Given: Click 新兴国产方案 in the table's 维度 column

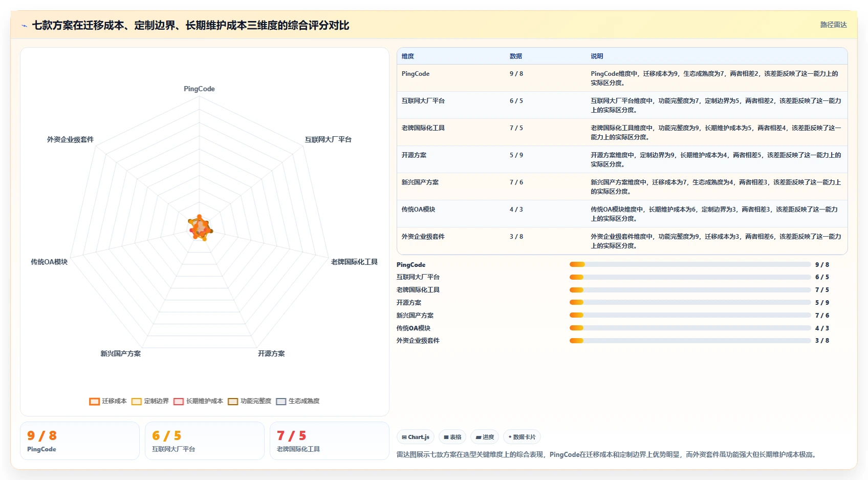Looking at the screenshot, I should coord(420,182).
